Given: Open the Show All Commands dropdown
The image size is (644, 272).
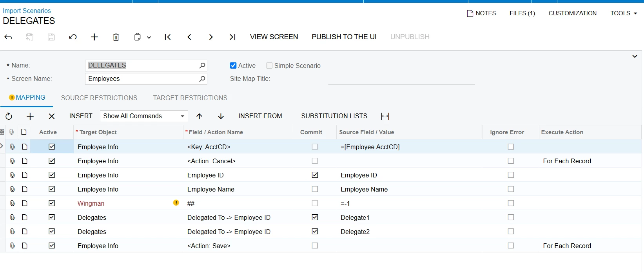Looking at the screenshot, I should coord(144,116).
